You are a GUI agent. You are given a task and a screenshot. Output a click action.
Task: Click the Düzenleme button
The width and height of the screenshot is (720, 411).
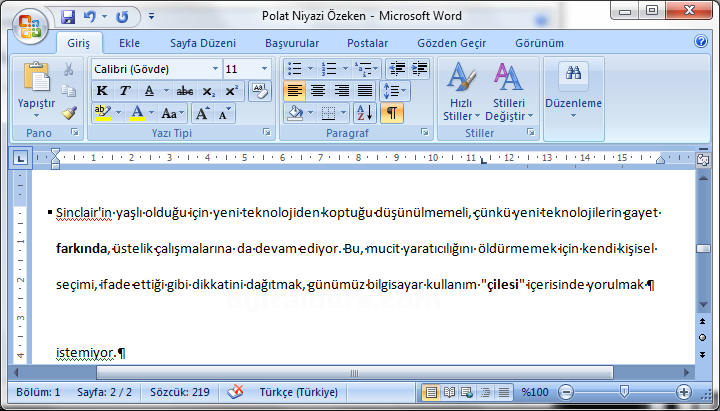(x=573, y=92)
